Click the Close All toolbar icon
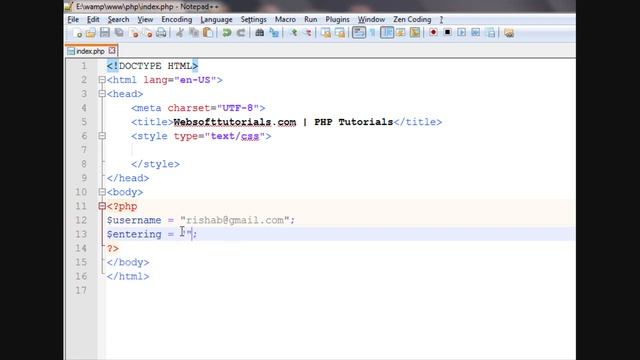The image size is (640, 360). [147, 33]
